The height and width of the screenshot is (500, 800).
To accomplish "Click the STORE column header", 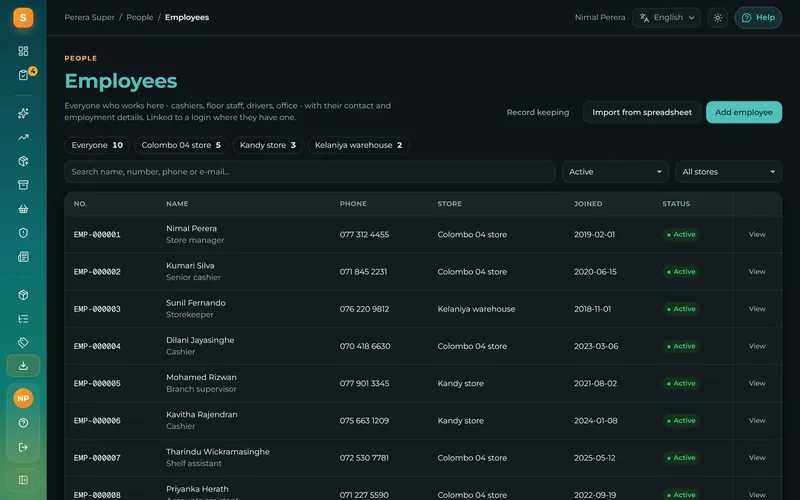I will [x=449, y=204].
